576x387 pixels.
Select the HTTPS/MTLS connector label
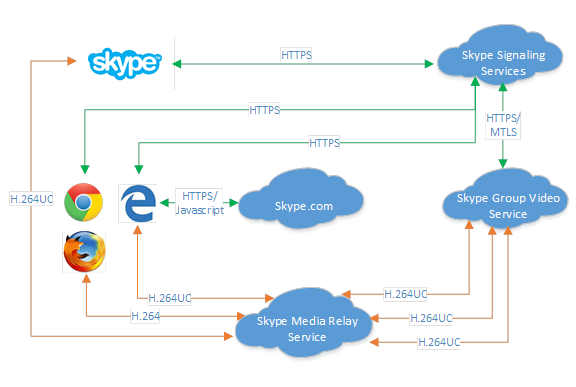503,125
